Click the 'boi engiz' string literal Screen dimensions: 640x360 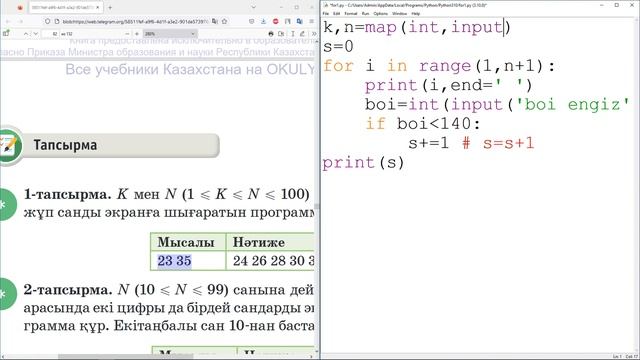(573, 104)
